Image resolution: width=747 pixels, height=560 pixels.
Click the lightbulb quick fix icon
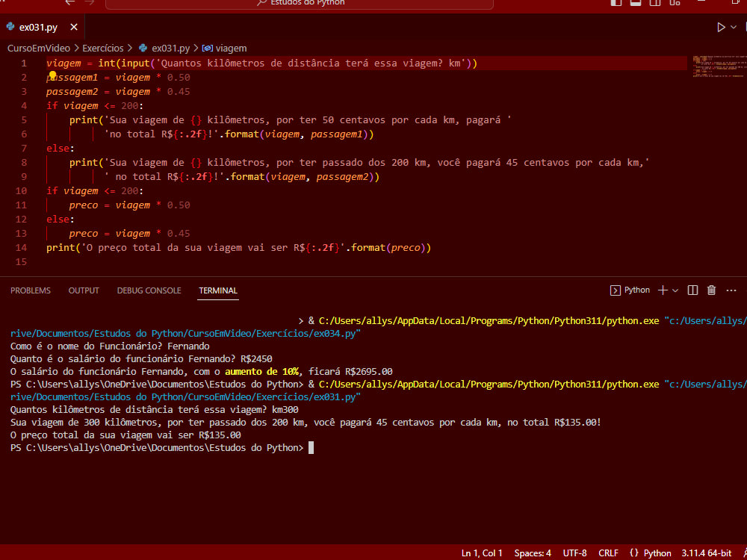pyautogui.click(x=51, y=77)
